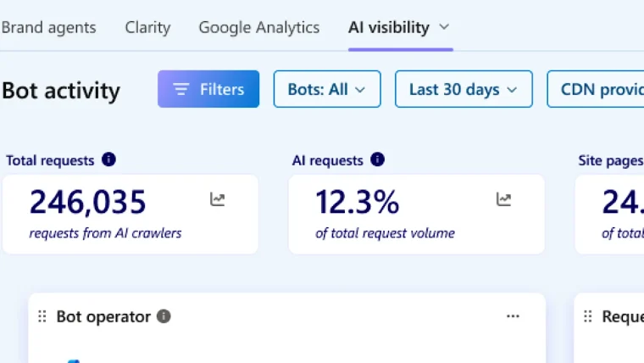644x363 pixels.
Task: Show info for Total requests
Action: (108, 159)
